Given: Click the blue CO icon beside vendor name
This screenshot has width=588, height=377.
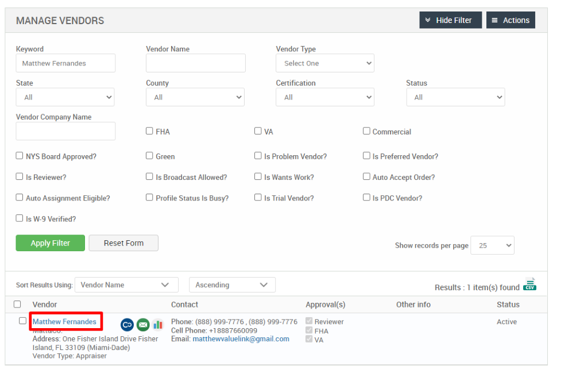Looking at the screenshot, I should 127,325.
